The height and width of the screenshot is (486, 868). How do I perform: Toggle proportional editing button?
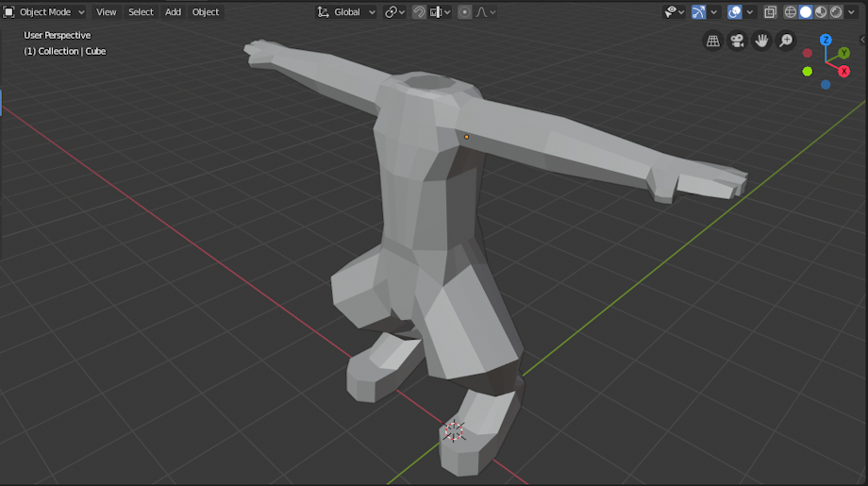point(464,11)
